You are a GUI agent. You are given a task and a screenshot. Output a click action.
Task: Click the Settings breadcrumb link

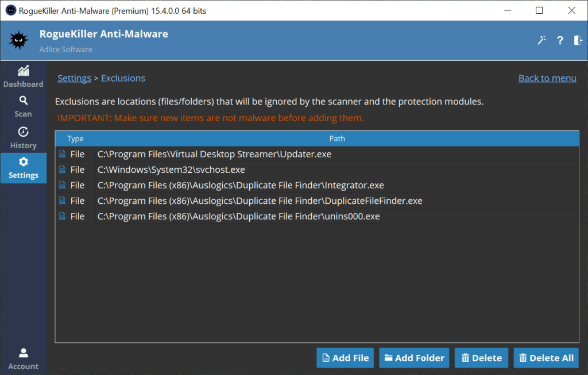click(74, 78)
